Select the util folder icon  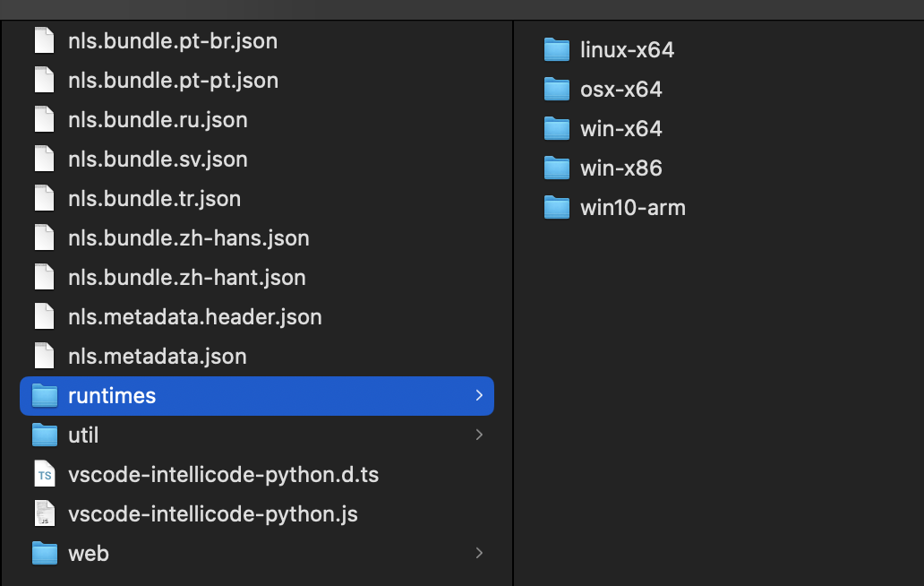click(x=44, y=435)
